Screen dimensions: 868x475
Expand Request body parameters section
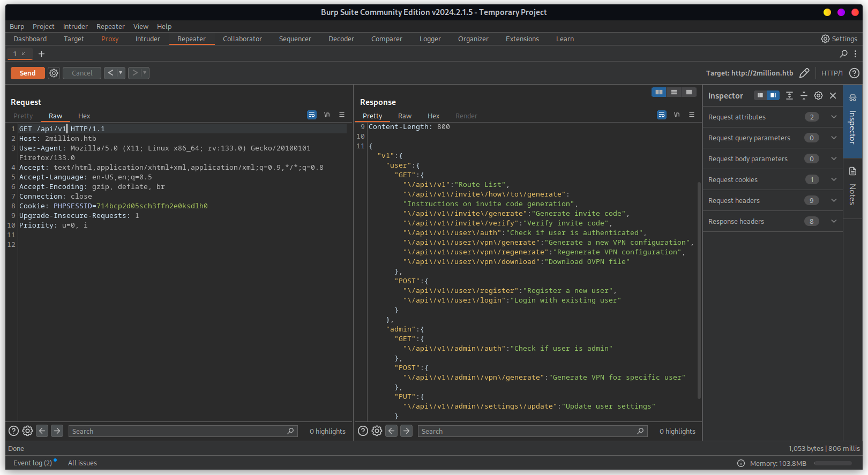click(773, 159)
